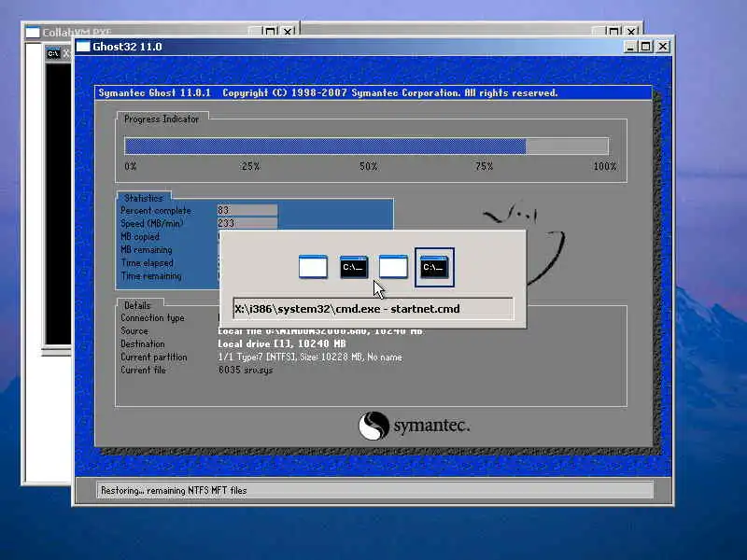The width and height of the screenshot is (747, 560).
Task: Maximize the rear untitled window
Action: point(613,32)
